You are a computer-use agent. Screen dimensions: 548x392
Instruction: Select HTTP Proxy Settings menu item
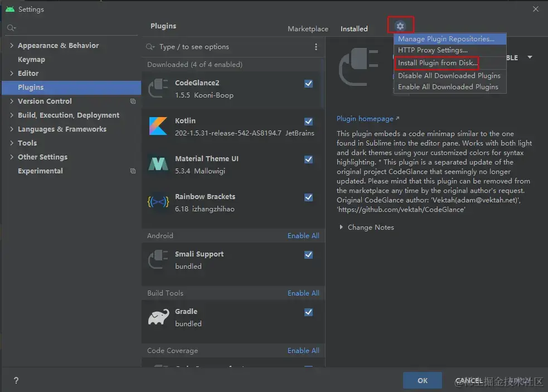tap(450, 50)
